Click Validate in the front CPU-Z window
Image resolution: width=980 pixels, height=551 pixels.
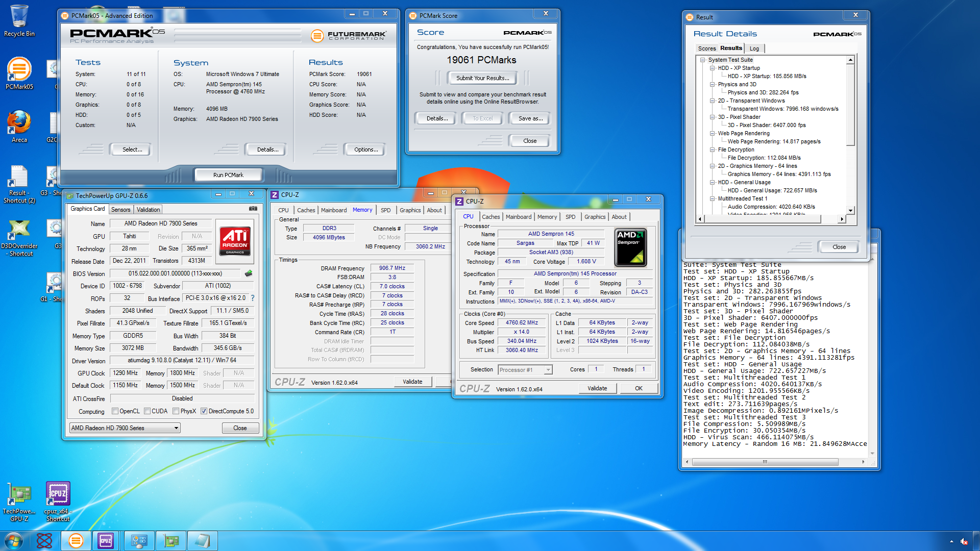[x=597, y=388]
